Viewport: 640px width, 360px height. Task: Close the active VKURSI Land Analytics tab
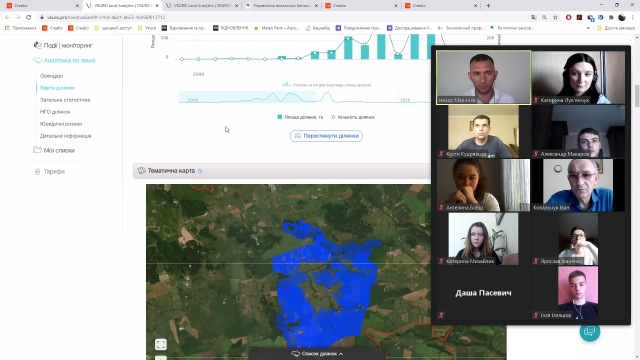(157, 6)
